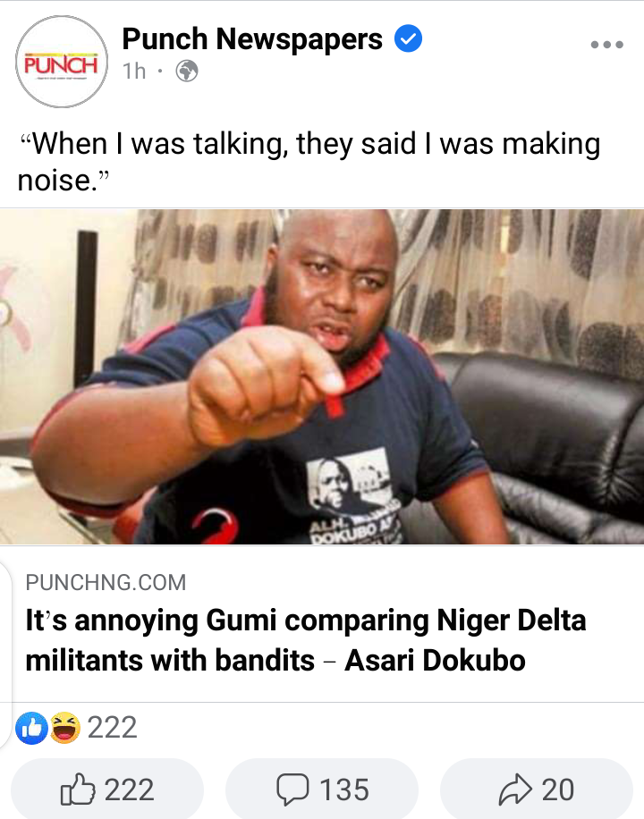
Task: Tap the laughing emoji reaction icon
Action: 65,728
